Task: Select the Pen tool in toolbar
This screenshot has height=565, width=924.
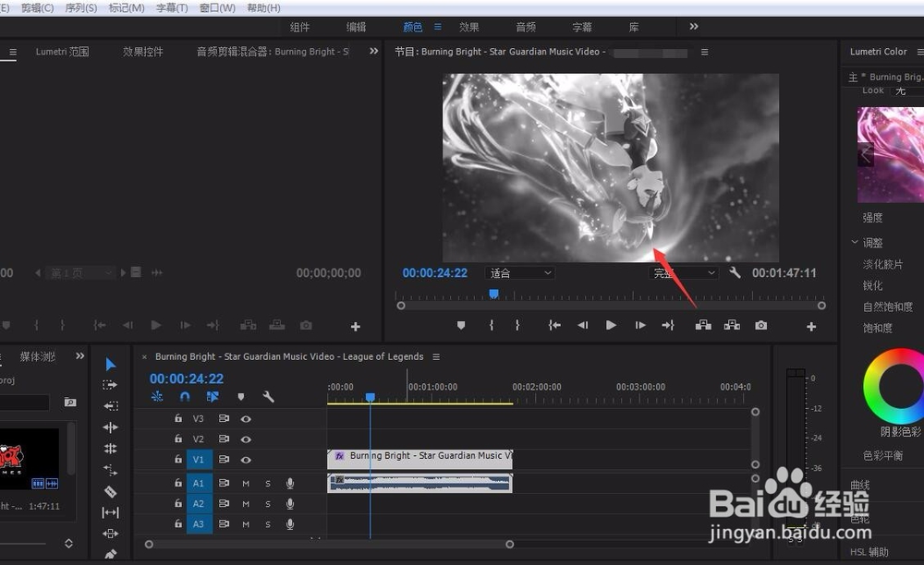Action: 110,554
